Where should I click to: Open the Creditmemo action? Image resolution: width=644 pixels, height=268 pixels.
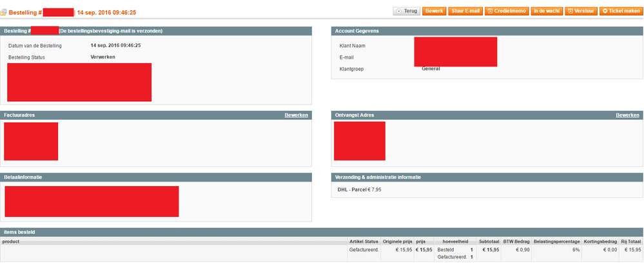506,11
